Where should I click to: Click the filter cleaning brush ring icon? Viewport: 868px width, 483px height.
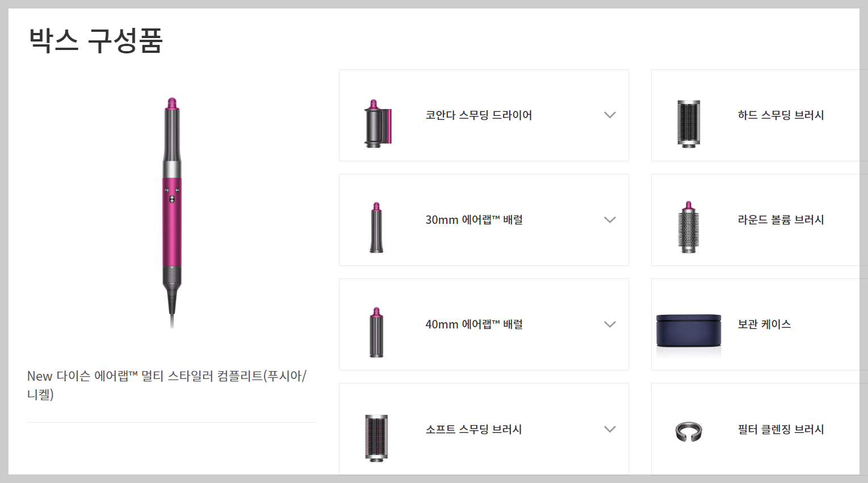689,432
